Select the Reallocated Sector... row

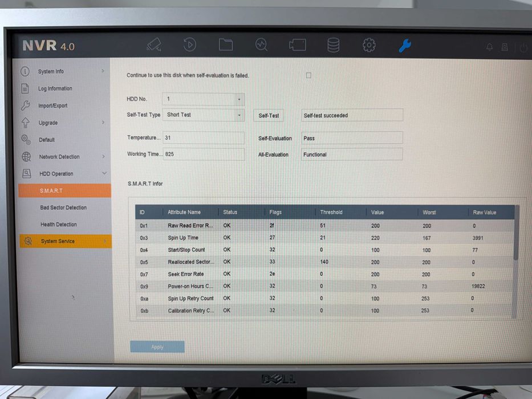tap(324, 262)
